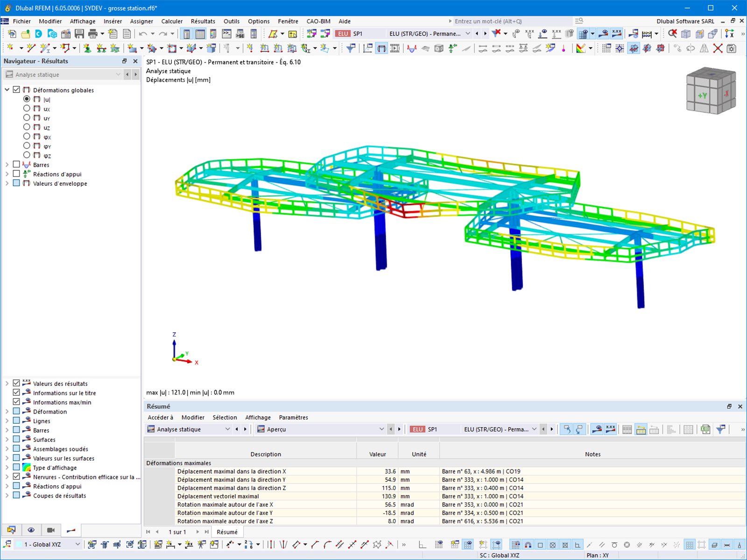Expand the Surfaces tree node
The image size is (747, 560).
click(x=7, y=439)
